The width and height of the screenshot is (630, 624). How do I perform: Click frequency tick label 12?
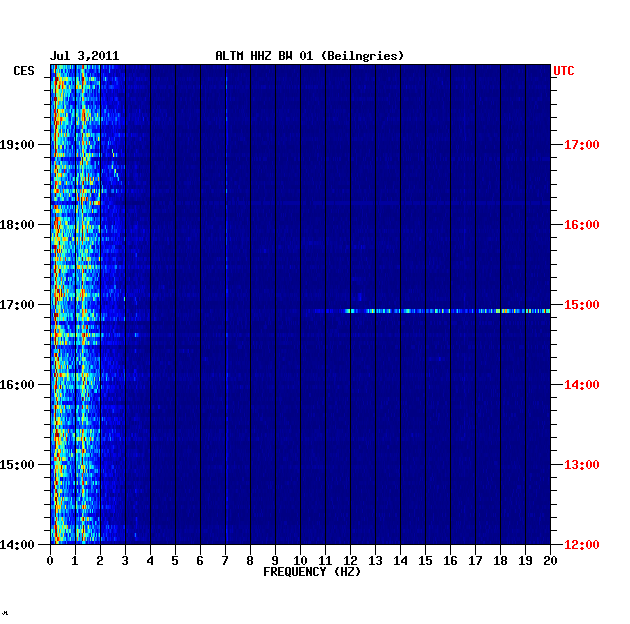(x=350, y=561)
